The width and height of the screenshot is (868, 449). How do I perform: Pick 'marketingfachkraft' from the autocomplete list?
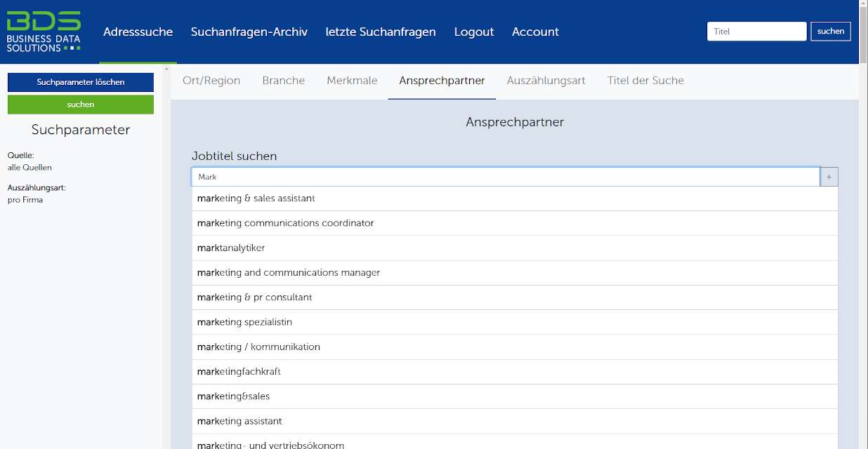[x=239, y=372]
